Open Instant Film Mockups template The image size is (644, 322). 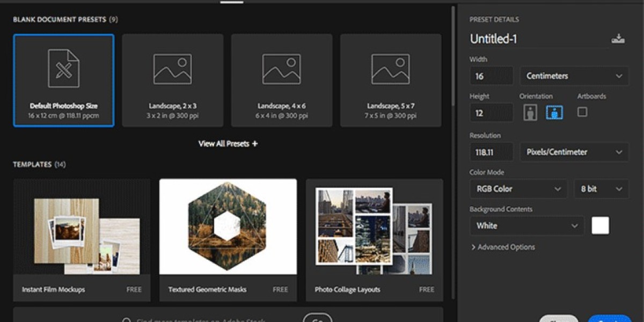pos(82,240)
